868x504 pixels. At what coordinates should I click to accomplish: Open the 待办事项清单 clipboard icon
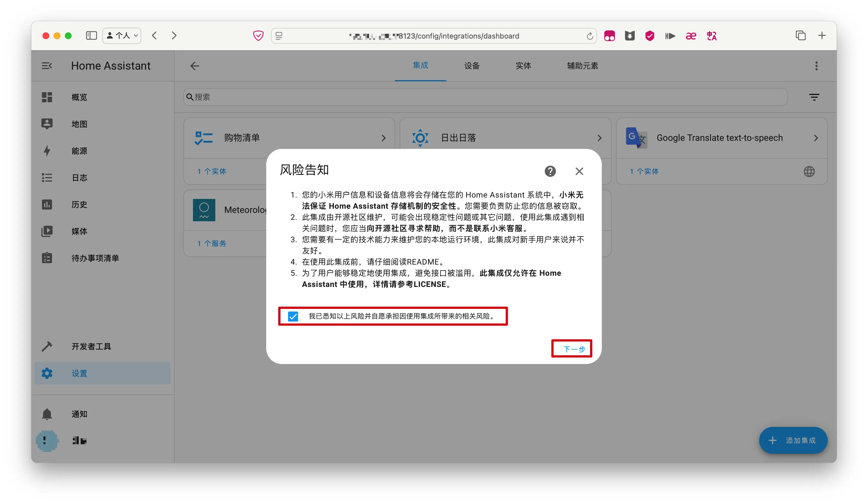pos(47,258)
